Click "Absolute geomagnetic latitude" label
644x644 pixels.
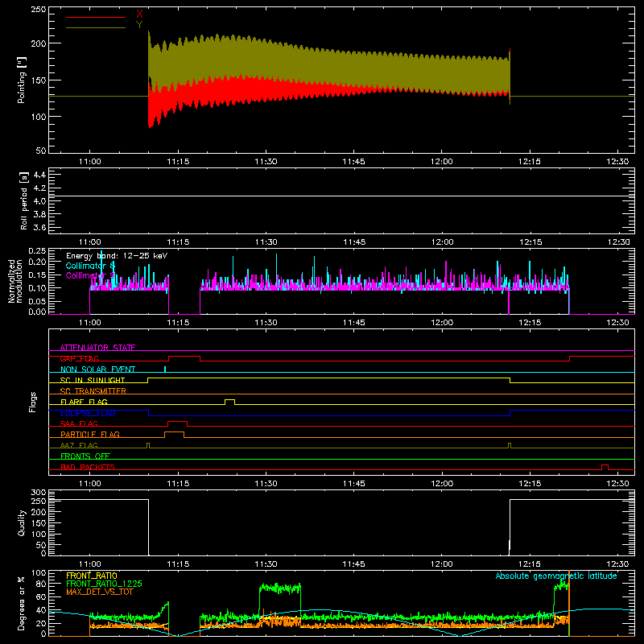click(x=556, y=576)
